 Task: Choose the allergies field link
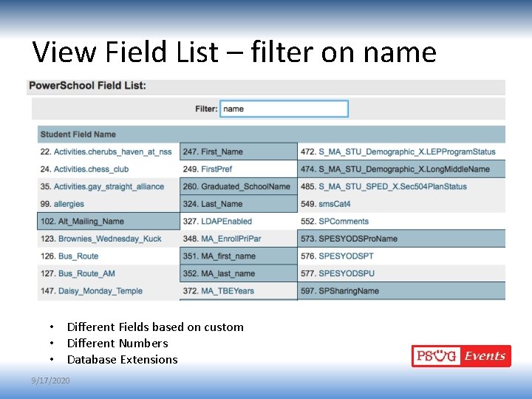point(69,204)
